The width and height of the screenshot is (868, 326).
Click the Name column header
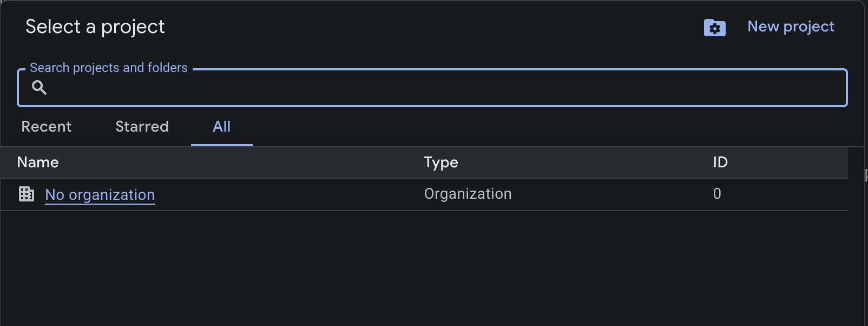(37, 162)
